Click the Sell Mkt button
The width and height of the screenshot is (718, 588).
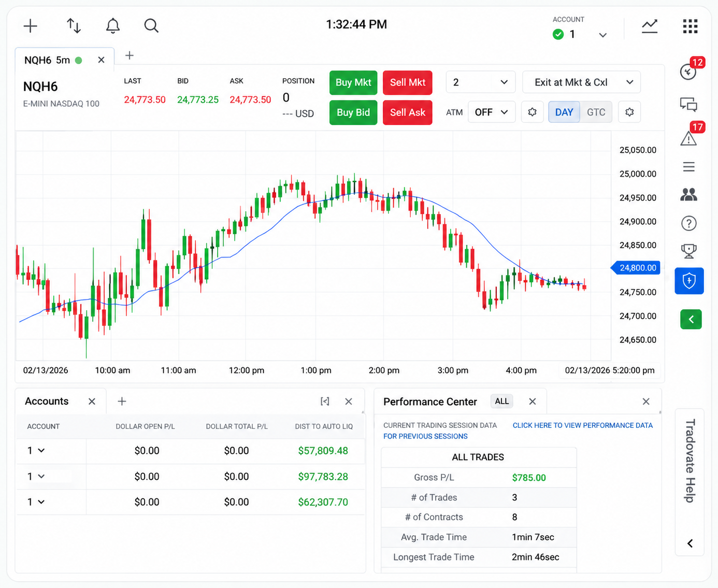pos(408,82)
